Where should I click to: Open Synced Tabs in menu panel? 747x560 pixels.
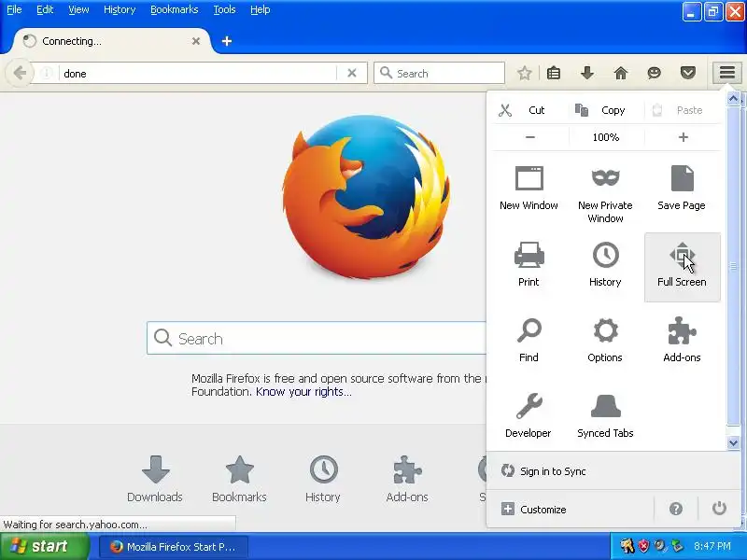tap(605, 416)
